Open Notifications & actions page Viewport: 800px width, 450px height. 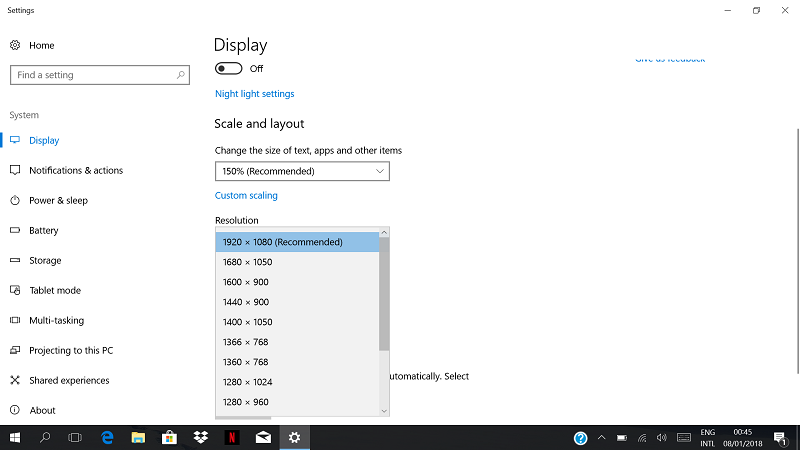tap(76, 170)
